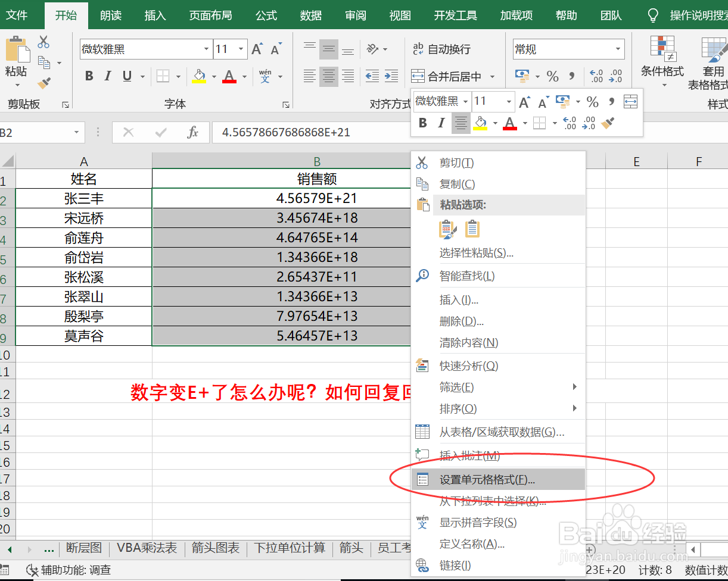728x581 pixels.
Task: Toggle mini toolbar Bold
Action: click(x=423, y=123)
